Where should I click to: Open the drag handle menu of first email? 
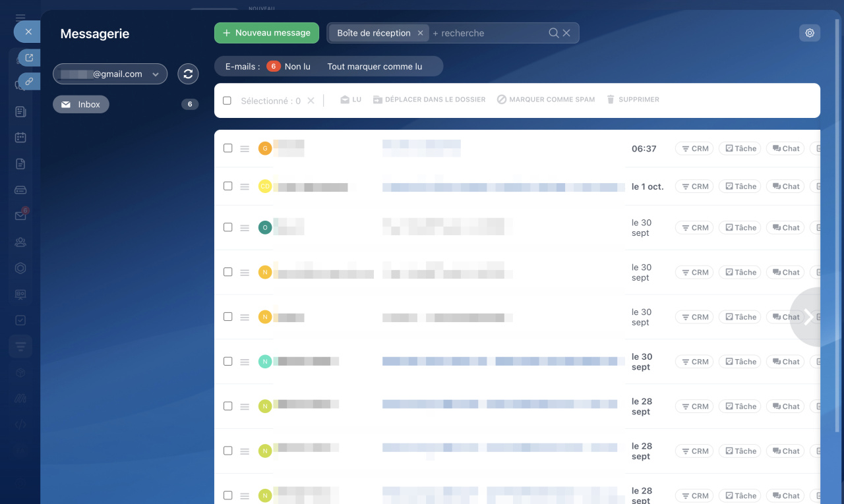pyautogui.click(x=245, y=149)
